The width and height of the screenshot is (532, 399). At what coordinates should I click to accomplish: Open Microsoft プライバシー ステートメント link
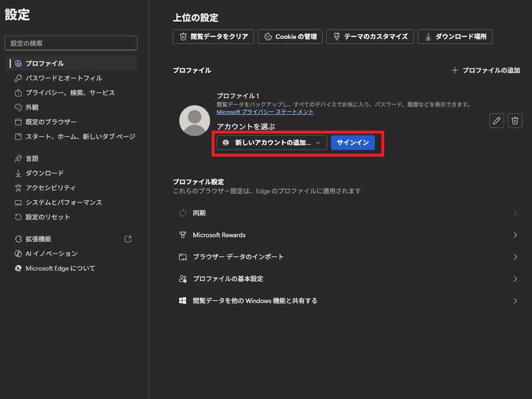coord(265,112)
